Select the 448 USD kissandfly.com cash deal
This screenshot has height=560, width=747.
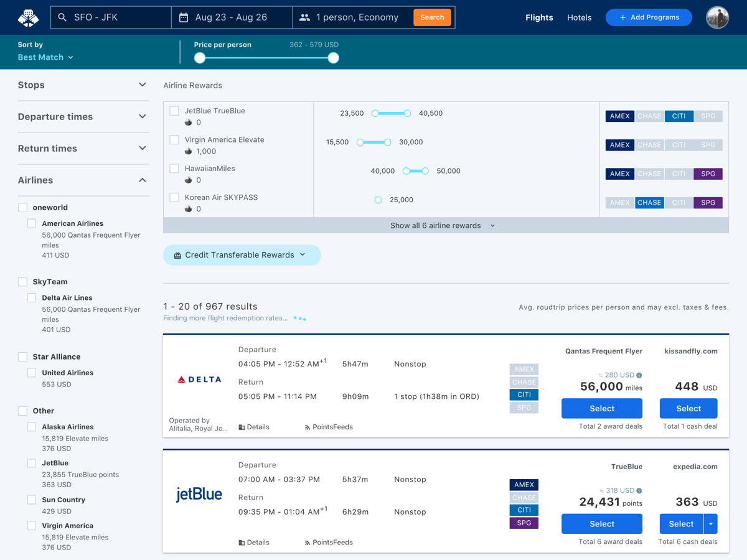(688, 409)
